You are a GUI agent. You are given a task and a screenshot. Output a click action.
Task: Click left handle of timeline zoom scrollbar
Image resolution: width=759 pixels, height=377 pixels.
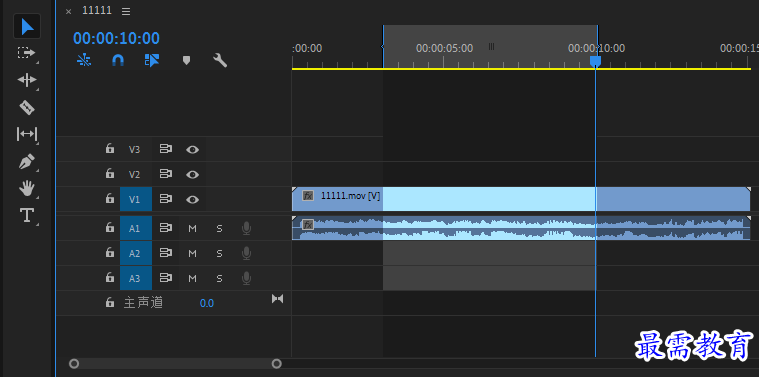tap(74, 363)
